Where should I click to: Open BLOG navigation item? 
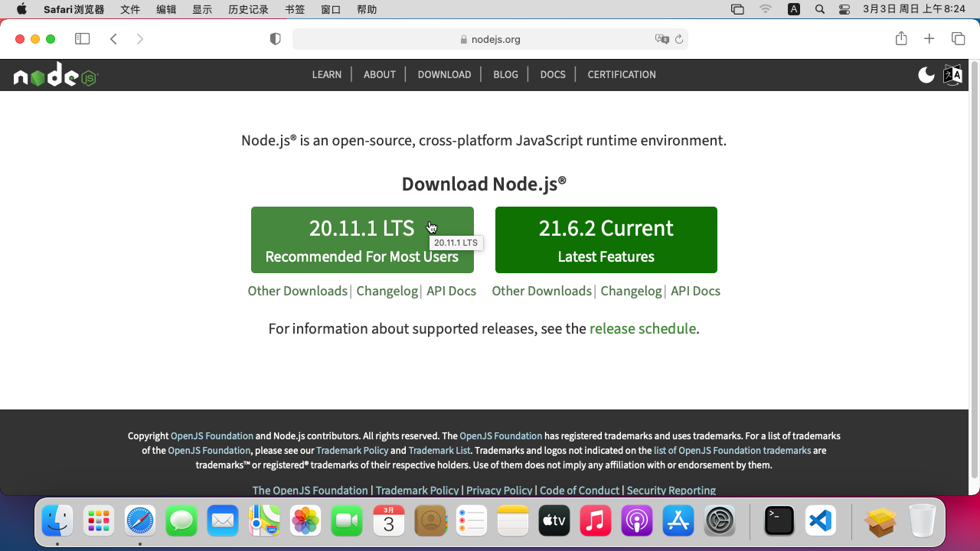coord(505,74)
